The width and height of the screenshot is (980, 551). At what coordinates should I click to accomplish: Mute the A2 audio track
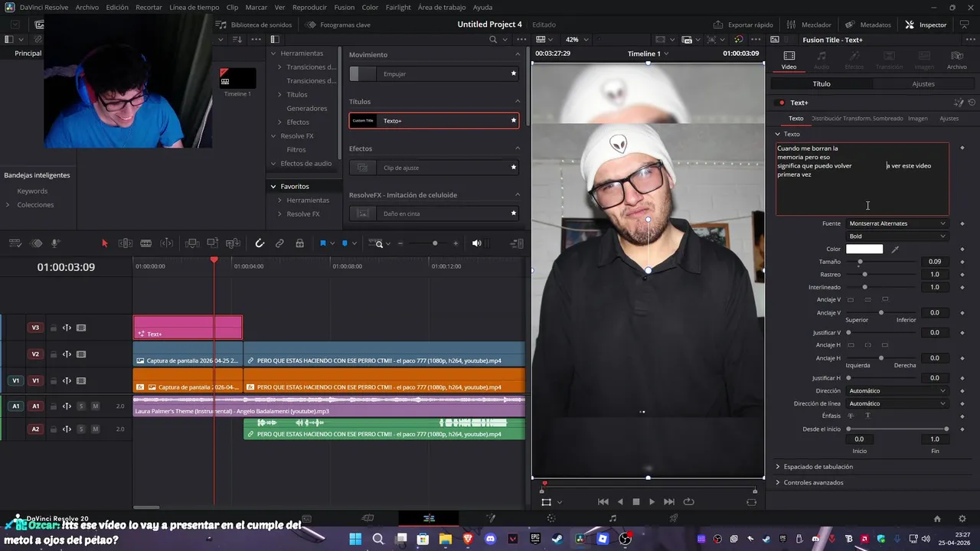click(x=95, y=429)
